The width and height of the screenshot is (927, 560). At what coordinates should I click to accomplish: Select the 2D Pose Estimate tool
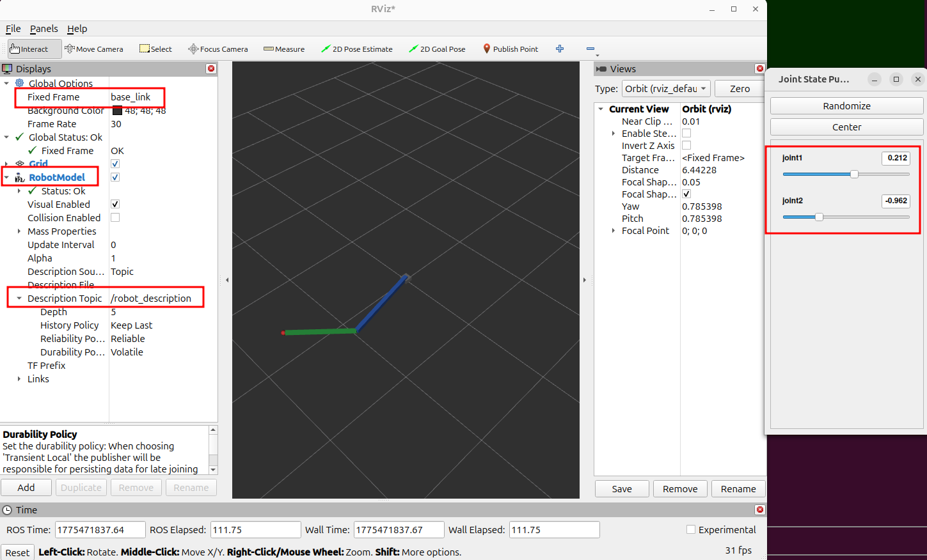[x=357, y=49]
